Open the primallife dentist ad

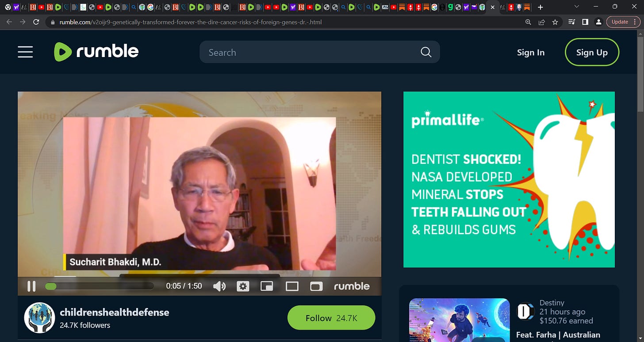pos(509,179)
